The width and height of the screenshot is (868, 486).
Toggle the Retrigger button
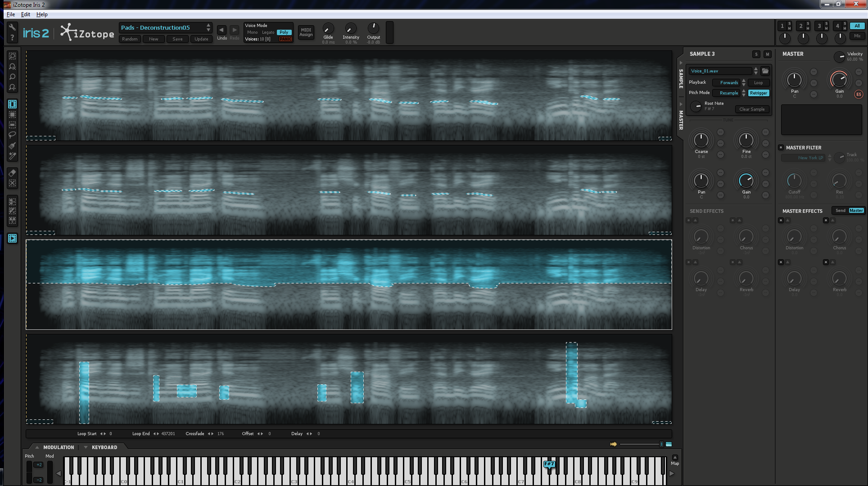click(759, 93)
